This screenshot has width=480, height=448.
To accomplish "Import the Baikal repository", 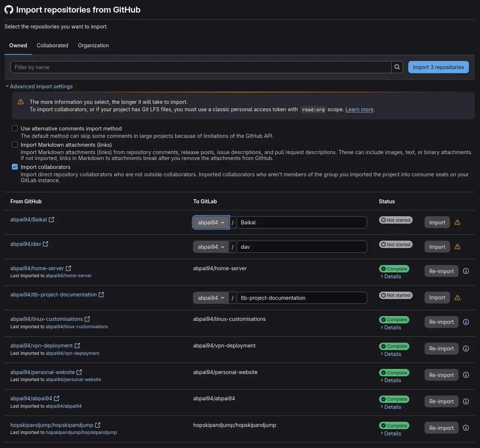I will coord(437,222).
